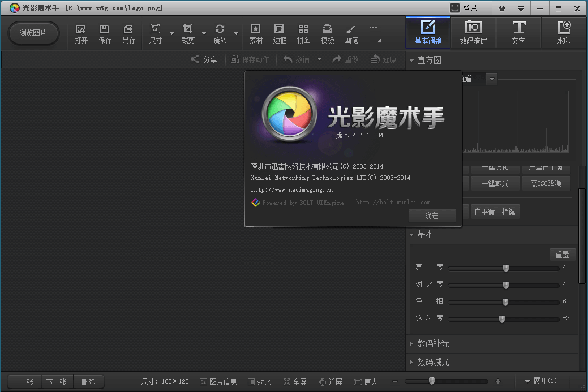Open the http://www.neoimaging.cn link
The width and height of the screenshot is (588, 392).
click(x=292, y=189)
